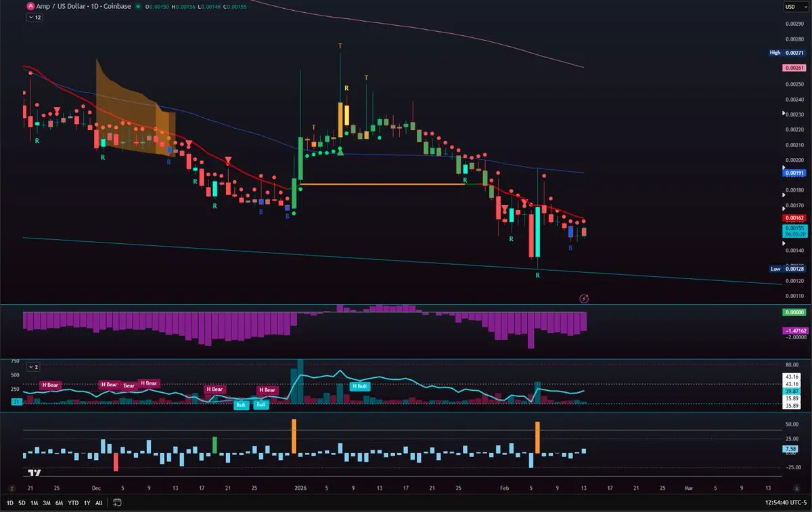The height and width of the screenshot is (512, 812).
Task: Click the C 0.00155 close value
Action: [x=235, y=6]
